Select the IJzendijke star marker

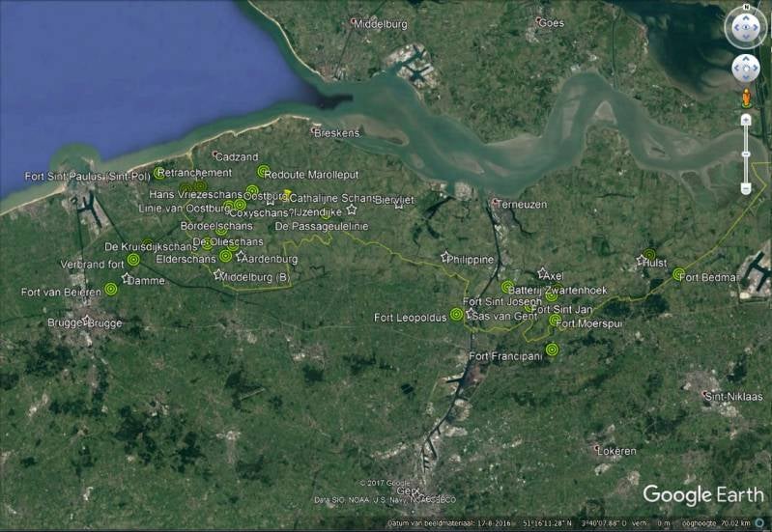click(351, 210)
